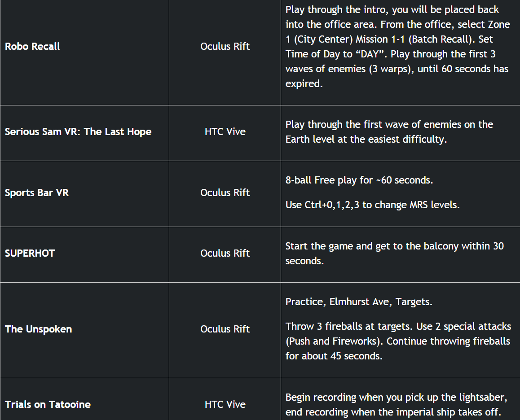Click the 8-ball Free play instruction line
Viewport: 520px width, 420px height.
[x=359, y=180]
